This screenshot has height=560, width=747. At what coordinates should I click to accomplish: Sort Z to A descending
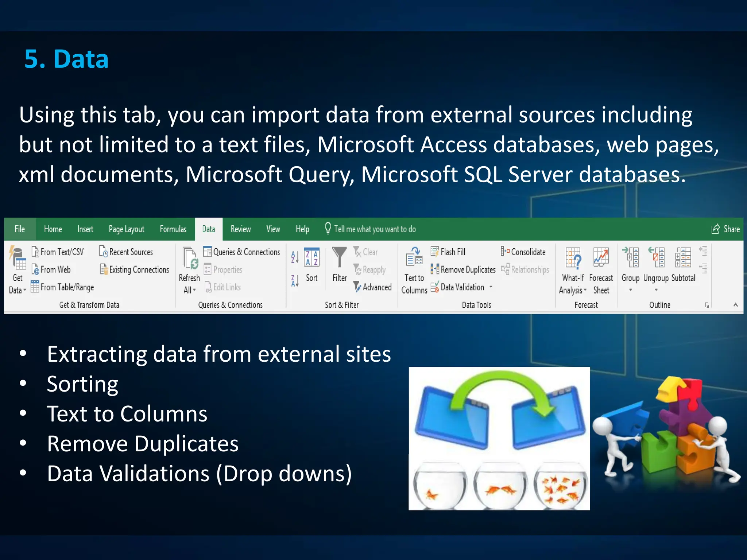tap(295, 280)
